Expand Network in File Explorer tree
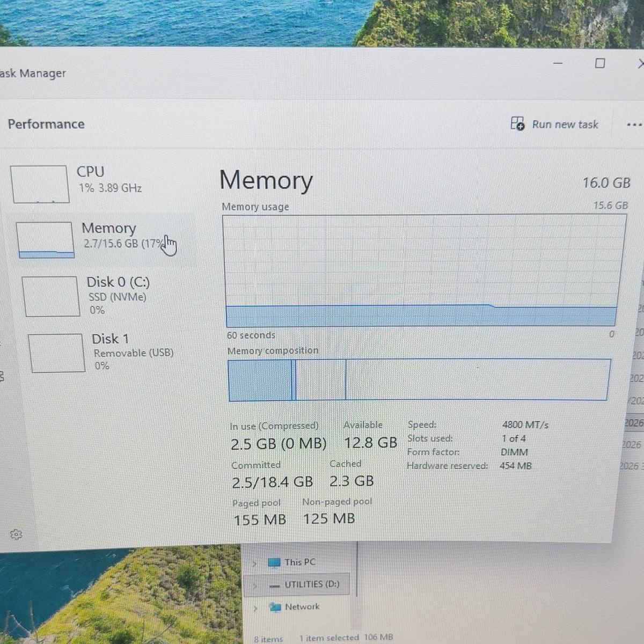The width and height of the screenshot is (644, 644). pyautogui.click(x=255, y=608)
